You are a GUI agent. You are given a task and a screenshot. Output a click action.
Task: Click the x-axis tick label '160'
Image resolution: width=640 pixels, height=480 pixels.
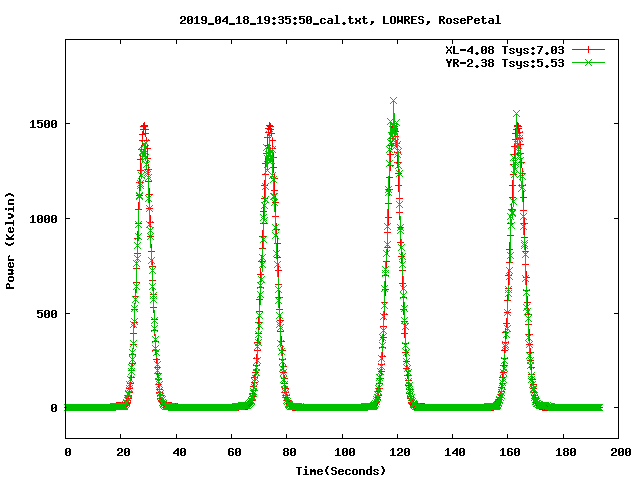pos(510,452)
